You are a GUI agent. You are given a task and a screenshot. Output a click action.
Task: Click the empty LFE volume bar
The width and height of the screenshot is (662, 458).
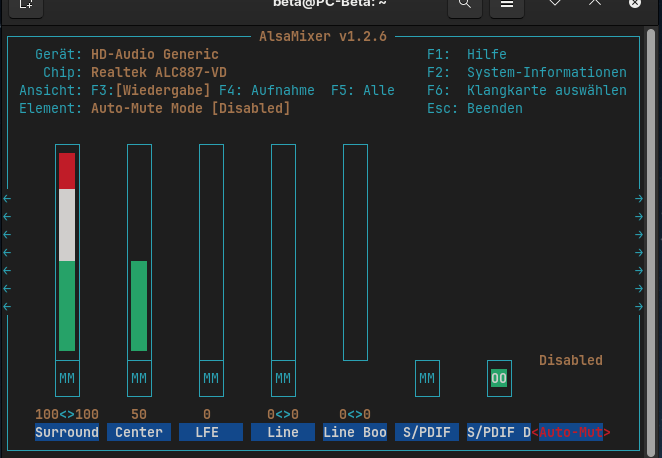coord(211,250)
